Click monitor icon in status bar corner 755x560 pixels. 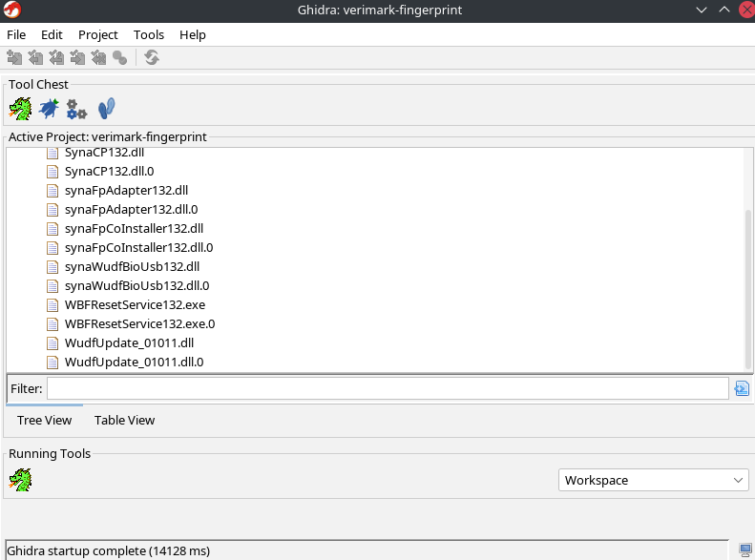tap(745, 550)
